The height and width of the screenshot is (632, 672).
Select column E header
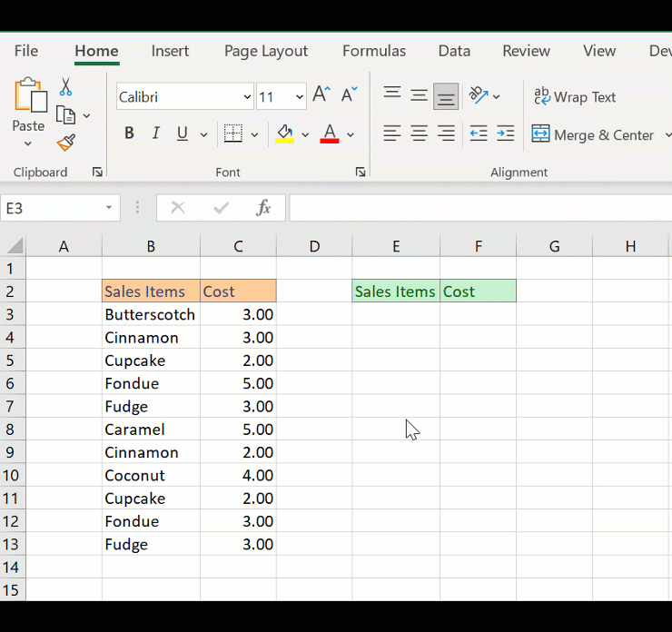396,246
